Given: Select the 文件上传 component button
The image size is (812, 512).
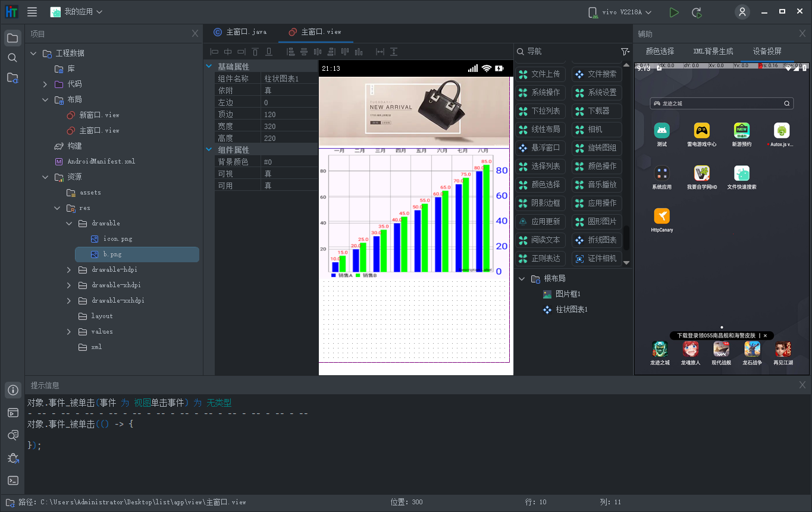Looking at the screenshot, I should coord(540,74).
